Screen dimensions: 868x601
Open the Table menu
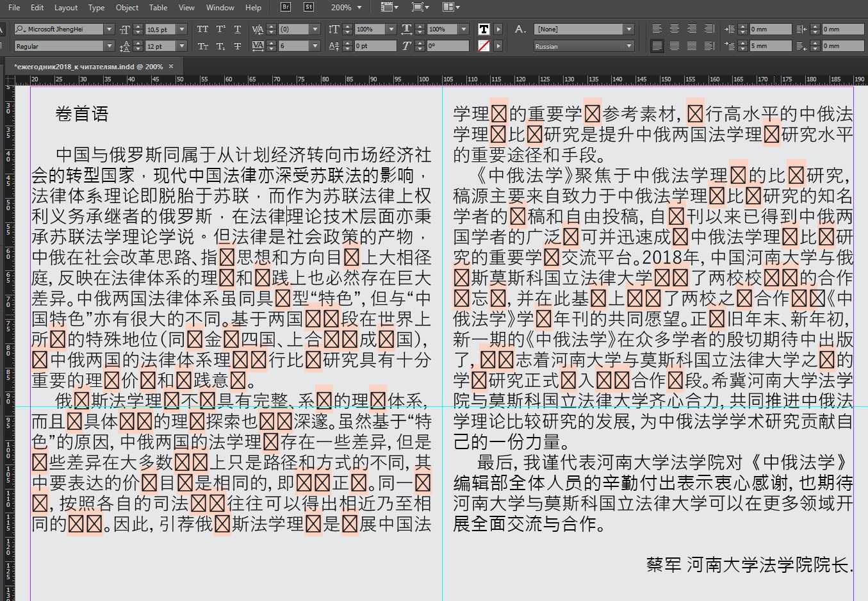[158, 8]
